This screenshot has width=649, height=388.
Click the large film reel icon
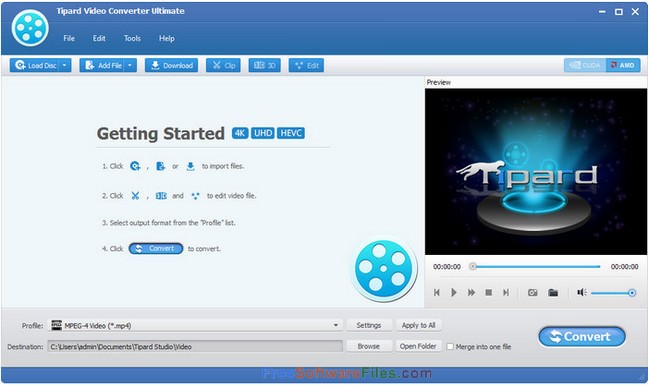coord(383,269)
